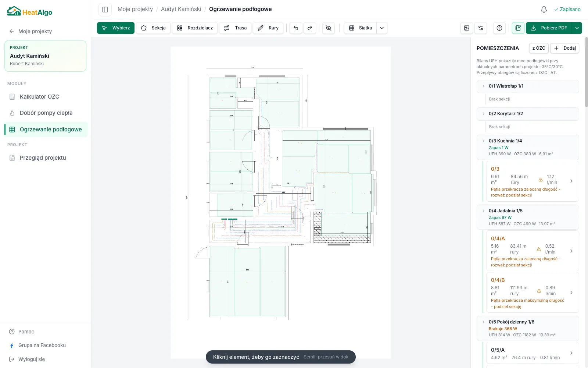Redo the last action
This screenshot has height=368, width=588.
pyautogui.click(x=310, y=28)
